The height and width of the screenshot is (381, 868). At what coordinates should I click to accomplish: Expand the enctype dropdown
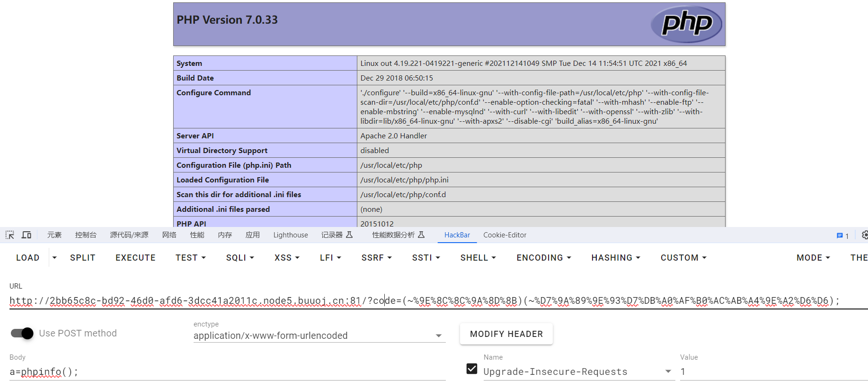438,336
